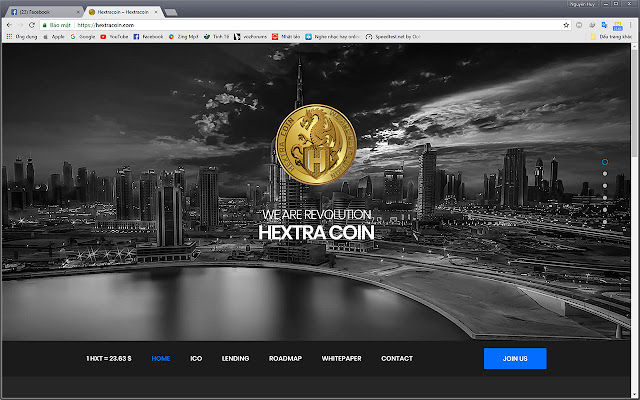Screen dimensions: 640x400
Task: Click the HEXTRA COIN headline text
Action: pyautogui.click(x=316, y=232)
